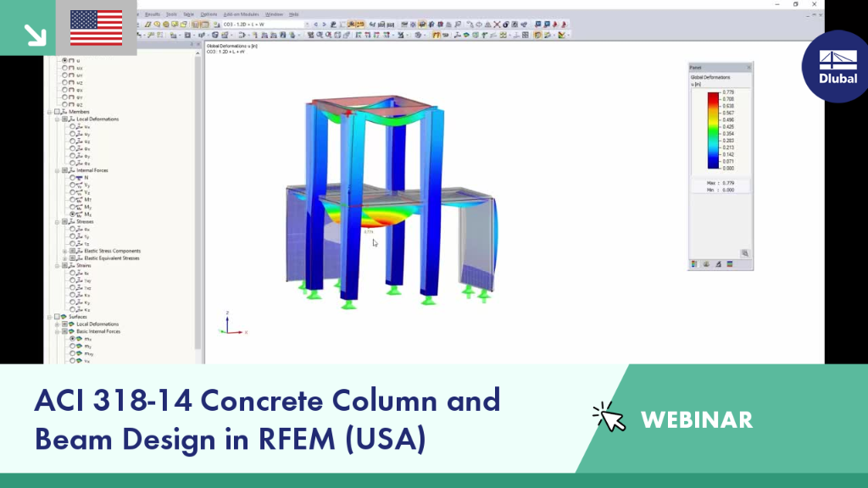Go to the next load case arrow
Screen dimensions: 868x488
(x=325, y=25)
